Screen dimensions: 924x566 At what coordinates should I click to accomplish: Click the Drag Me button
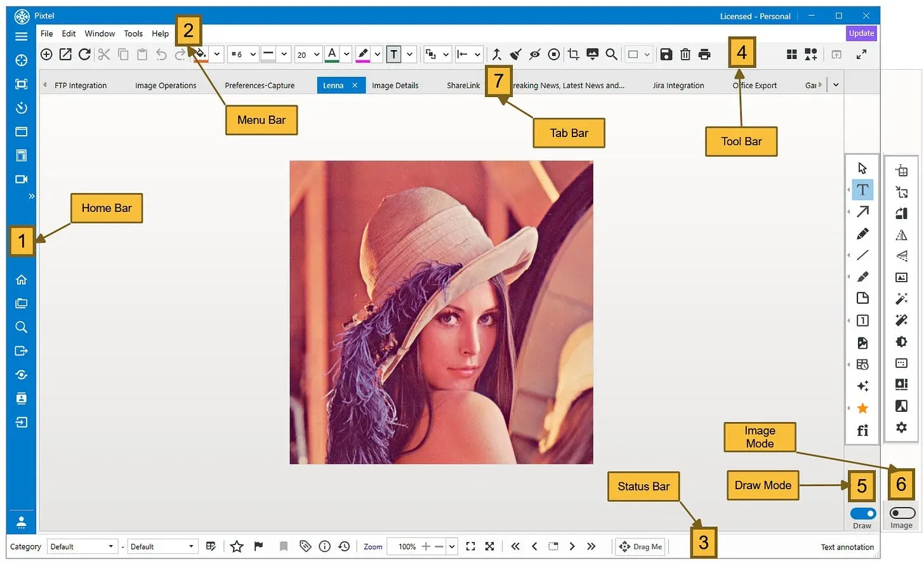click(640, 547)
